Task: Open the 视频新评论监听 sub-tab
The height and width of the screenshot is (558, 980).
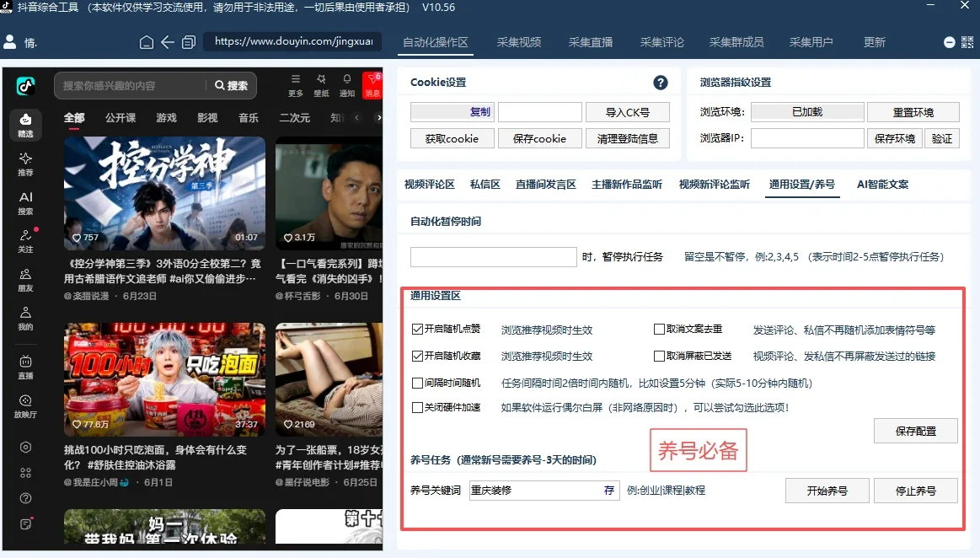Action: (x=715, y=185)
